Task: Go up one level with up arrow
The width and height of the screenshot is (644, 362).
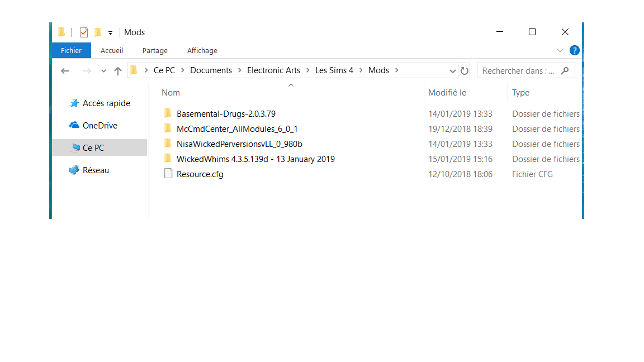Action: [x=118, y=71]
